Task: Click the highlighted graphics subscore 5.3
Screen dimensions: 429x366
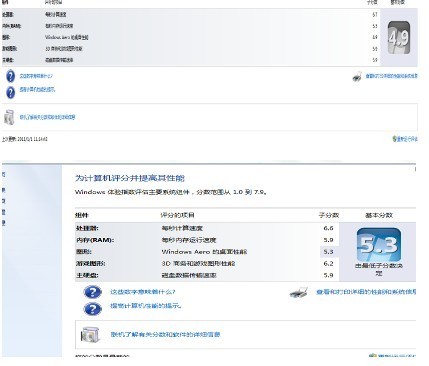Action: [x=328, y=252]
